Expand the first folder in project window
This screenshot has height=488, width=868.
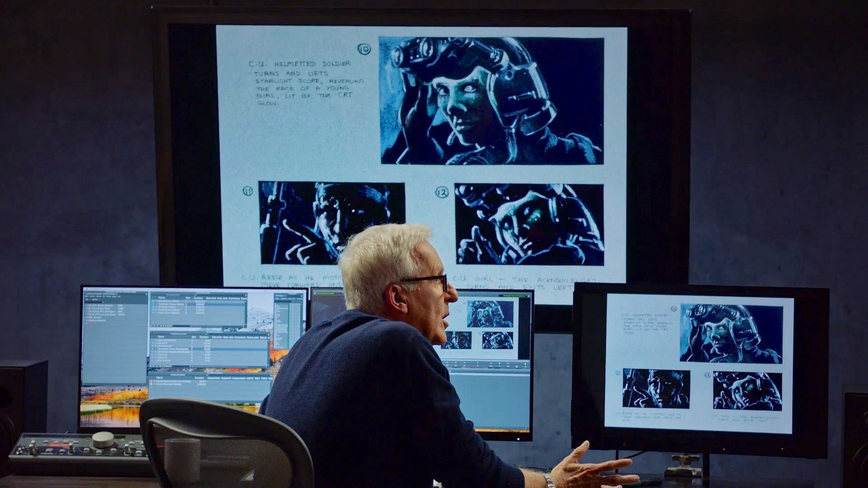87,305
